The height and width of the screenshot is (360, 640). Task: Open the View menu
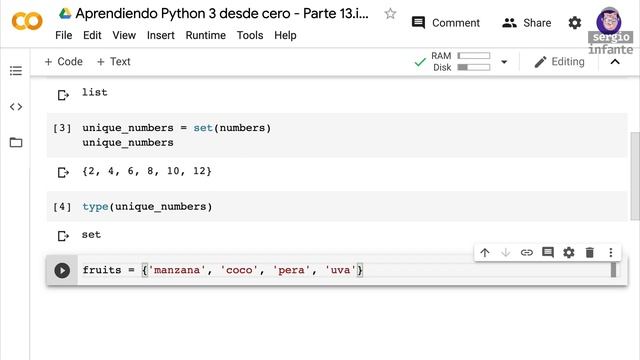[124, 36]
